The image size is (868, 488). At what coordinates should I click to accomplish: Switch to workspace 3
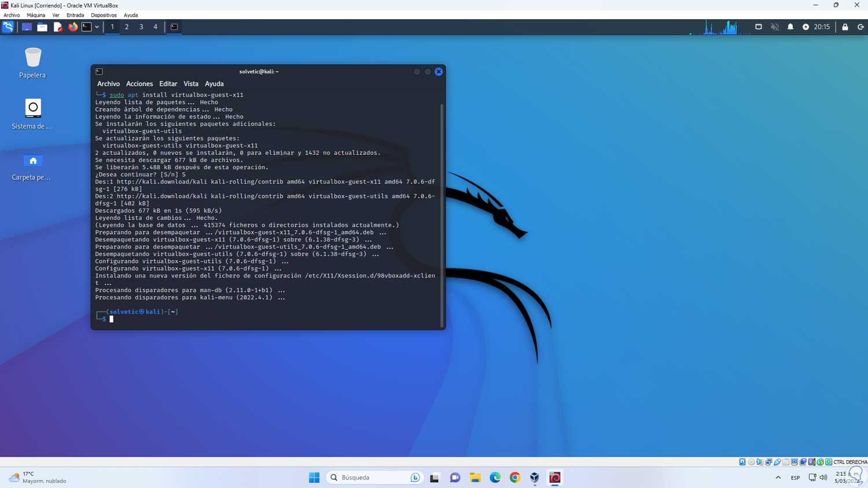(x=141, y=27)
